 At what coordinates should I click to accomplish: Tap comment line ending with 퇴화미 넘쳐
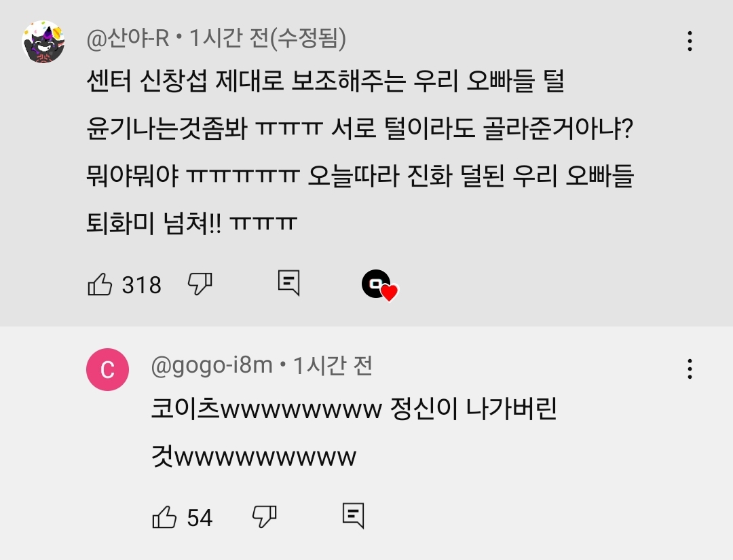tap(191, 223)
